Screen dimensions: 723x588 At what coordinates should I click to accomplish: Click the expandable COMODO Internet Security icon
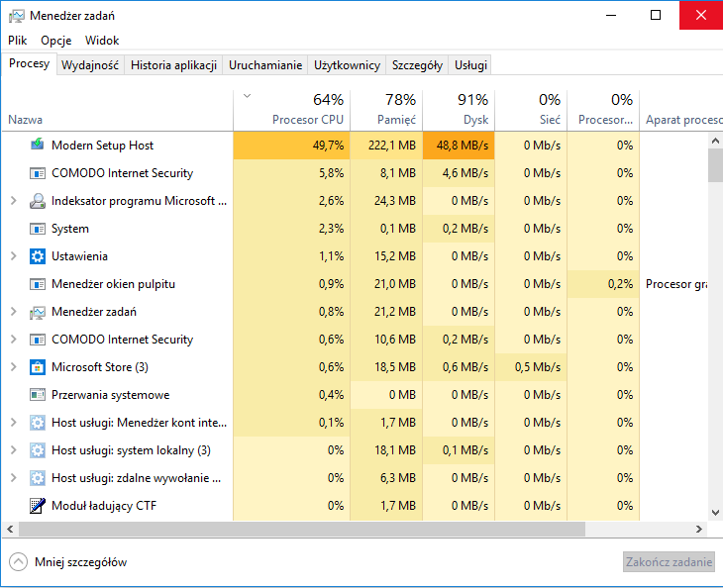point(38,340)
